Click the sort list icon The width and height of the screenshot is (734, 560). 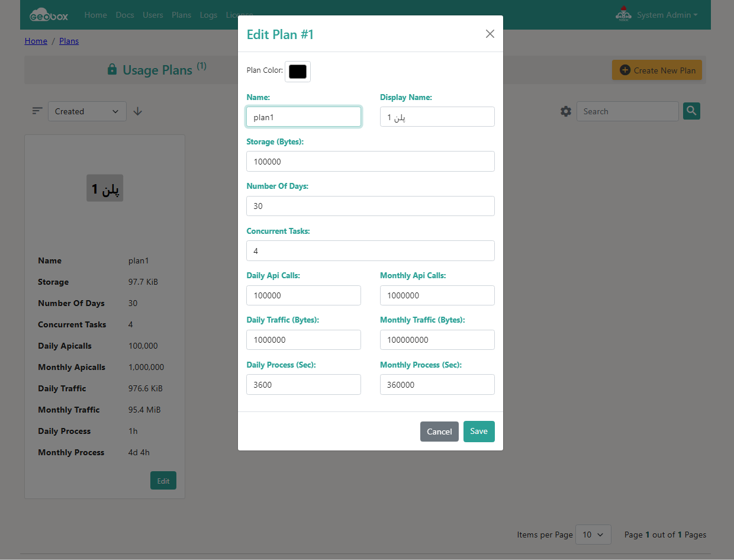[x=37, y=111]
